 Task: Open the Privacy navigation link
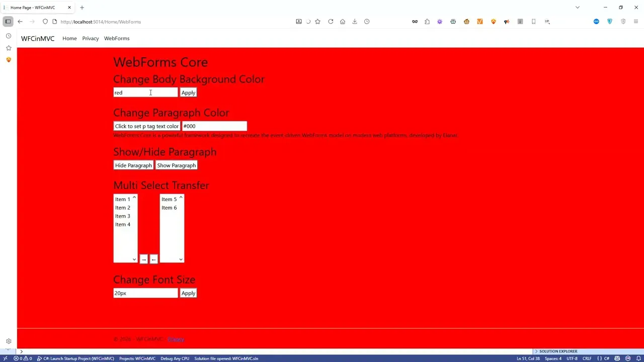91,38
